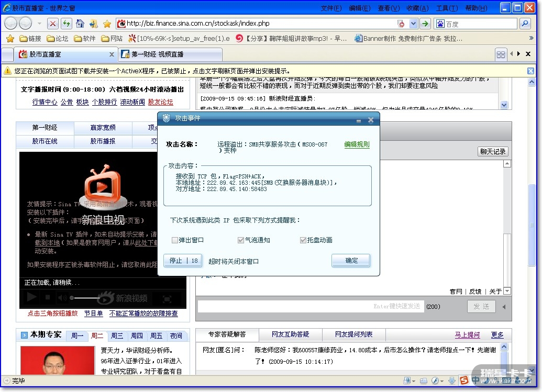
Task: Open the 论坛 favorites folder
Action: click(58, 38)
